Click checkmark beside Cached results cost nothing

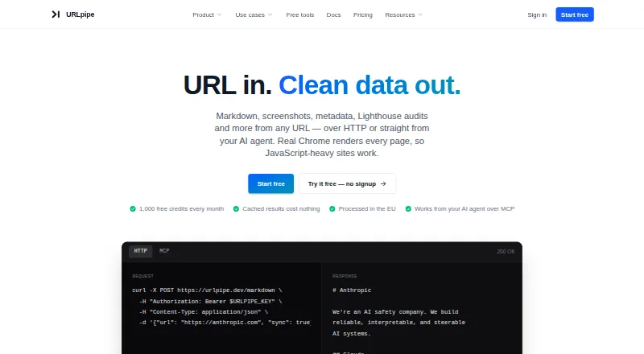coord(236,208)
